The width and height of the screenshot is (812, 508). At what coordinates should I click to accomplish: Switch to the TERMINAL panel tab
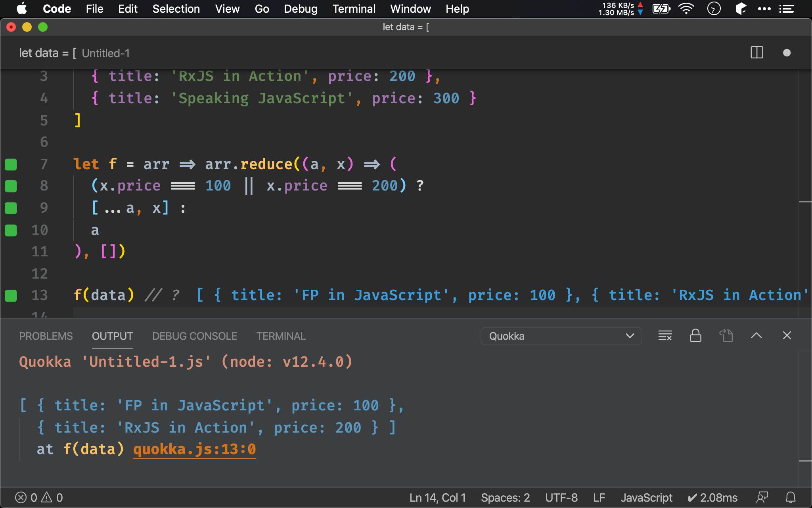click(281, 336)
